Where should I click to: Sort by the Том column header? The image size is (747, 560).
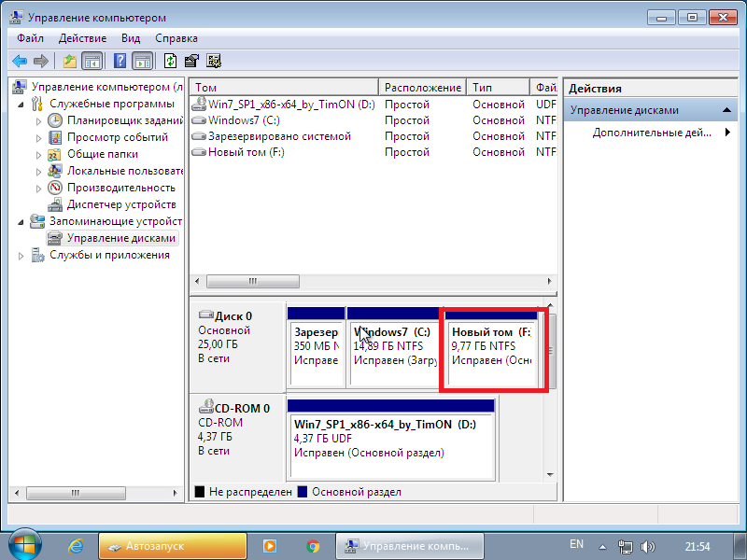tap(285, 88)
